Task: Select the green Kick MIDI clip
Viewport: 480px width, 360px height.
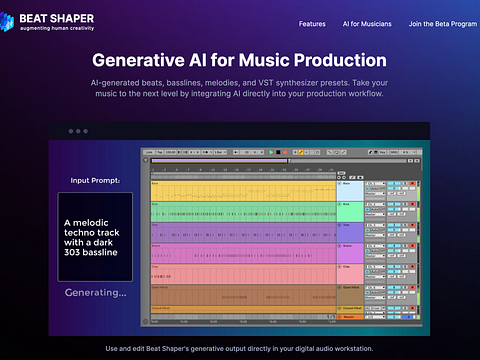Action: coord(243,212)
